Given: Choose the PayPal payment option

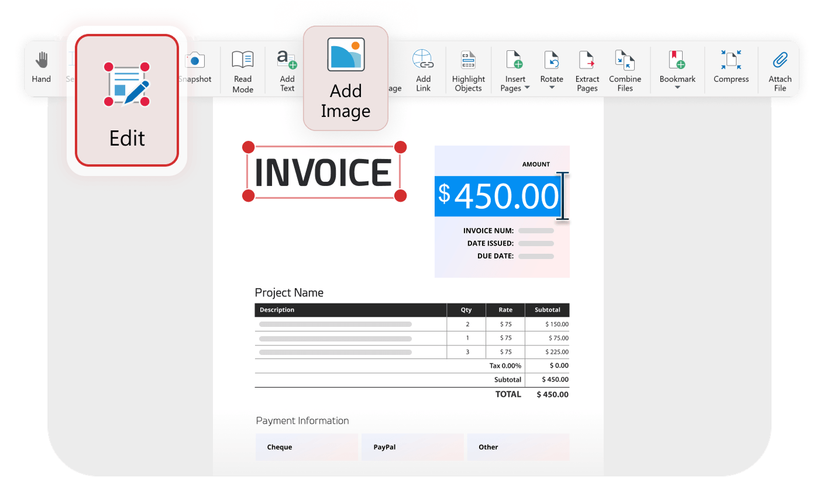Looking at the screenshot, I should tap(412, 447).
